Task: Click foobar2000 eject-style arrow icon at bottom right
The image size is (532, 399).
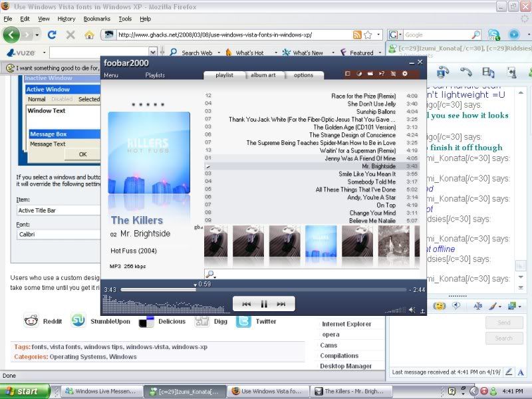Action: point(422,311)
